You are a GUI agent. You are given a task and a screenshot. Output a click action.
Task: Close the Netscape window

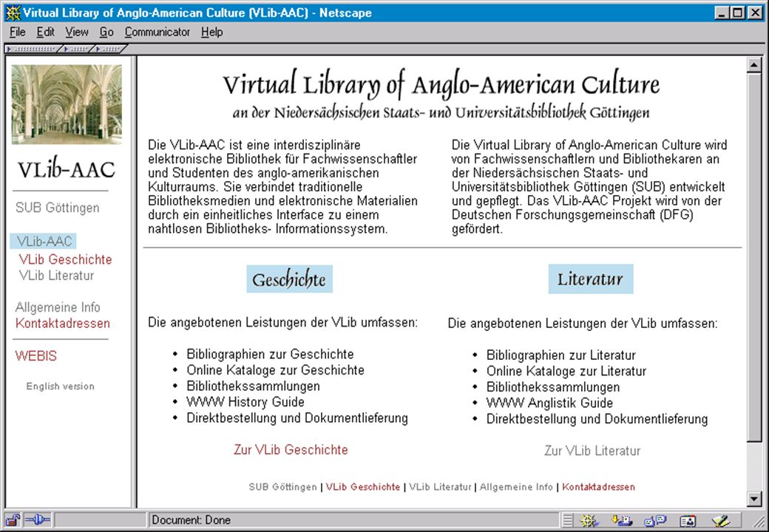pyautogui.click(x=755, y=13)
